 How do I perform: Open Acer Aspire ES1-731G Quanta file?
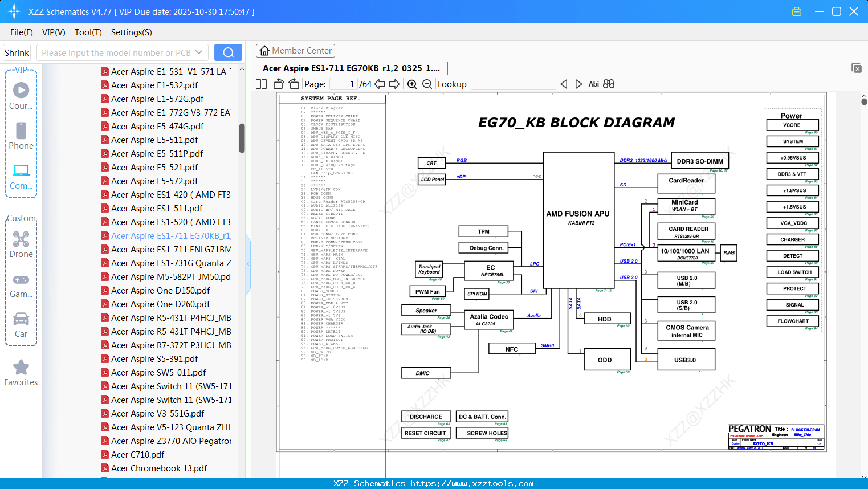(166, 263)
